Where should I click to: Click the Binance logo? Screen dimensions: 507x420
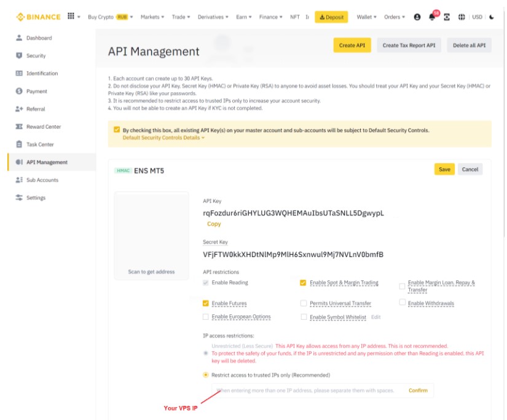tap(38, 17)
